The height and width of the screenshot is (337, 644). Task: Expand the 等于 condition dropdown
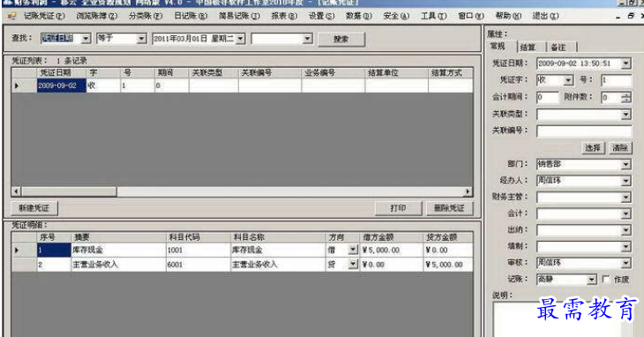tap(141, 39)
